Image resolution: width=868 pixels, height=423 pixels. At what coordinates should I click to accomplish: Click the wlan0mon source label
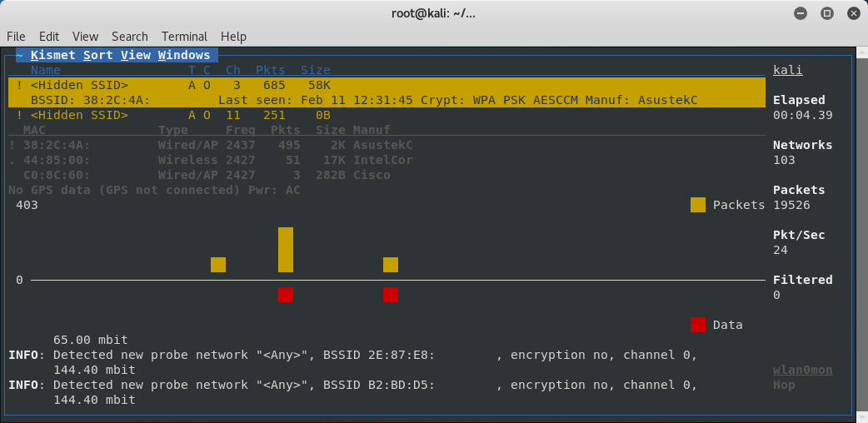(x=803, y=370)
